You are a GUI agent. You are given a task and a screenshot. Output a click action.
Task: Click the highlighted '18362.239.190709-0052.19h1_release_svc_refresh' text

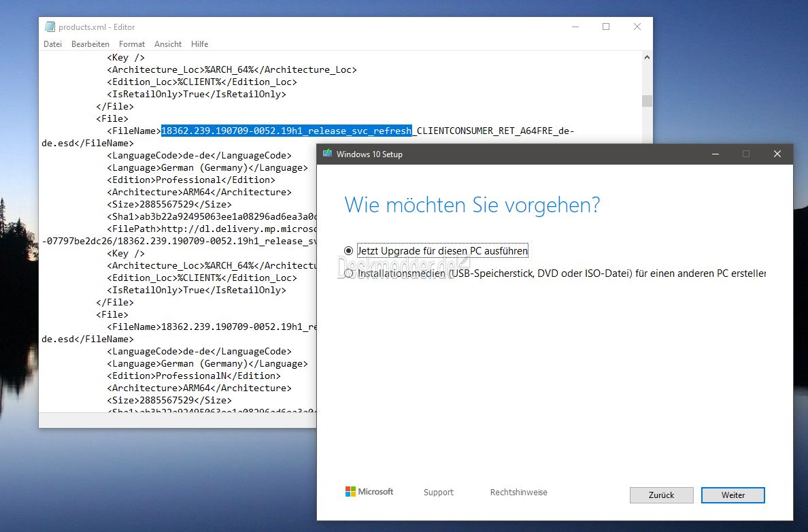(286, 131)
